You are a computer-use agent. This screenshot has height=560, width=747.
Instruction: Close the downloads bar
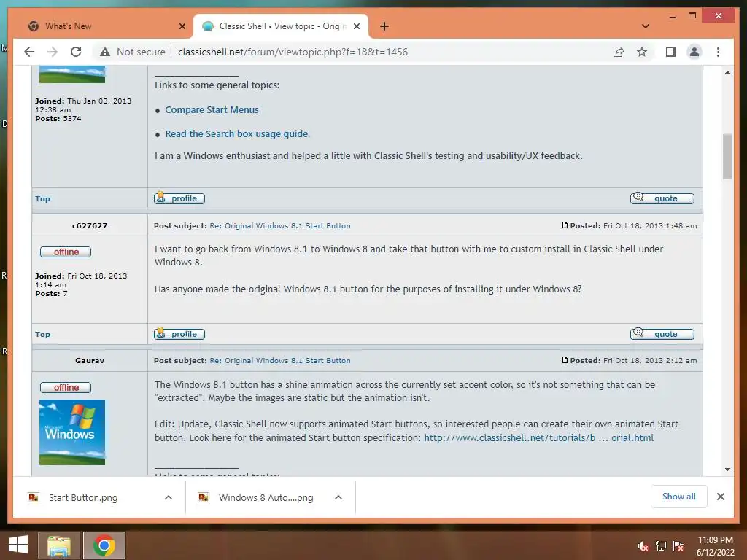tap(721, 497)
